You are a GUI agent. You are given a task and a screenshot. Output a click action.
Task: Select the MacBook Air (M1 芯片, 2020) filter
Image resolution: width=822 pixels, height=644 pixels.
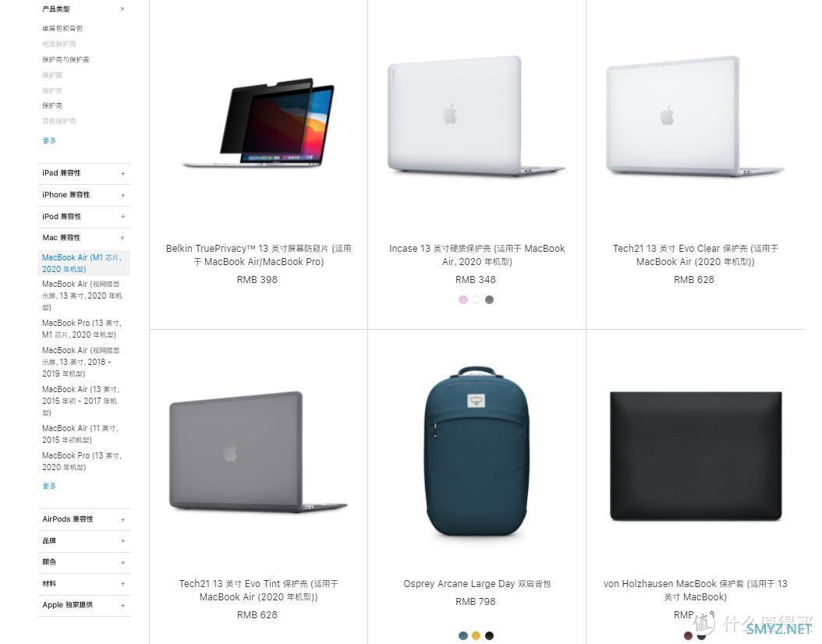coord(84,263)
